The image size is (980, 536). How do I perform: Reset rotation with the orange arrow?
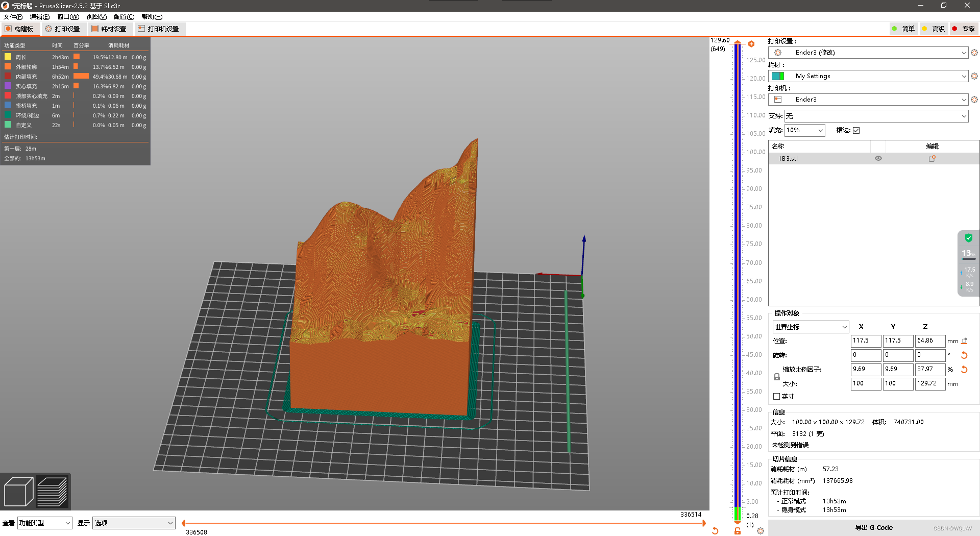point(964,355)
